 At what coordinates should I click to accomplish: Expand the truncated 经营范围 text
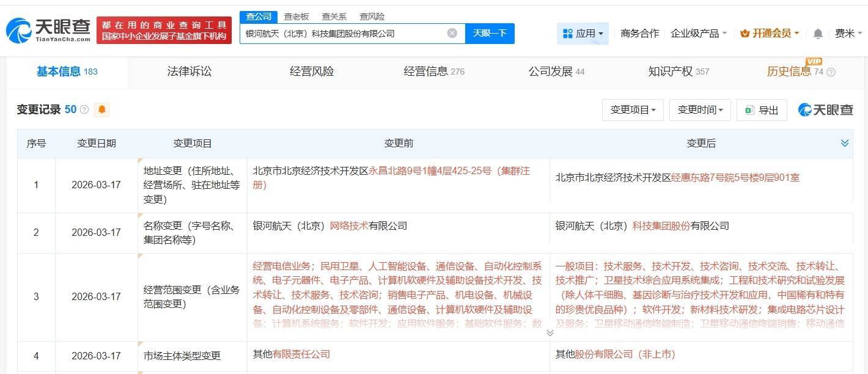(x=550, y=332)
